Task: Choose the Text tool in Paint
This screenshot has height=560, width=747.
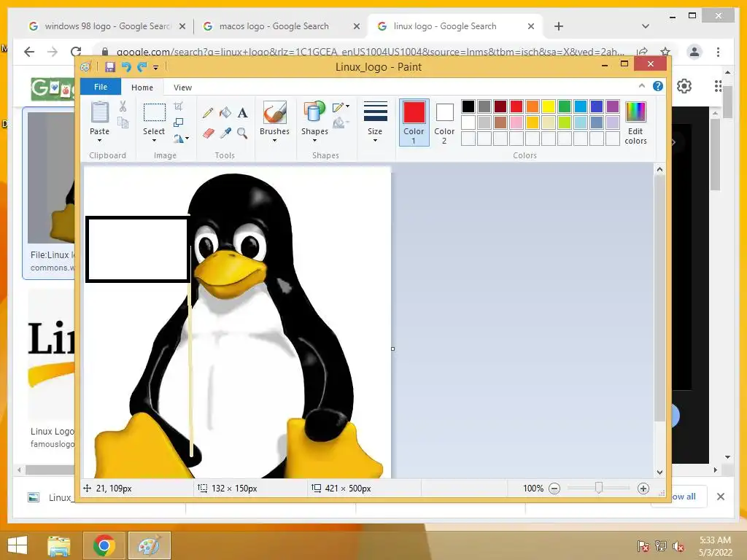Action: point(242,113)
